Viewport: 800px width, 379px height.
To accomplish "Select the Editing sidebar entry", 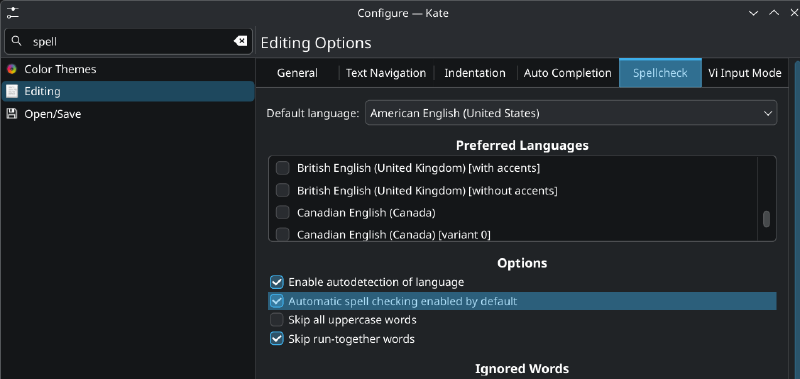I will [128, 91].
